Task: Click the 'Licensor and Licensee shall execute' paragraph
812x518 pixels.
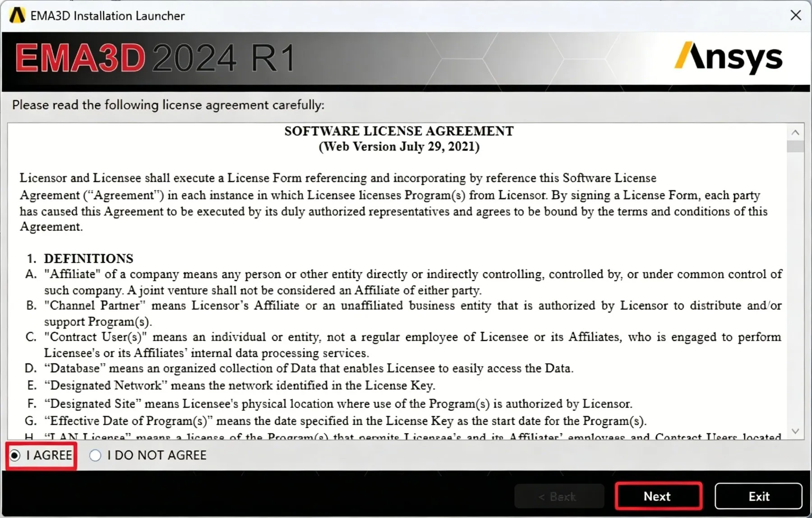Action: (393, 202)
